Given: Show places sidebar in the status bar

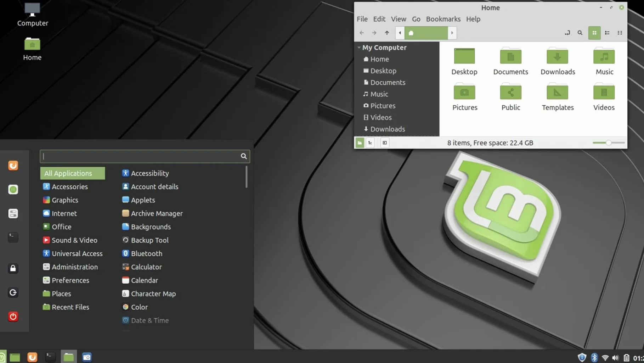Looking at the screenshot, I should coord(360,143).
